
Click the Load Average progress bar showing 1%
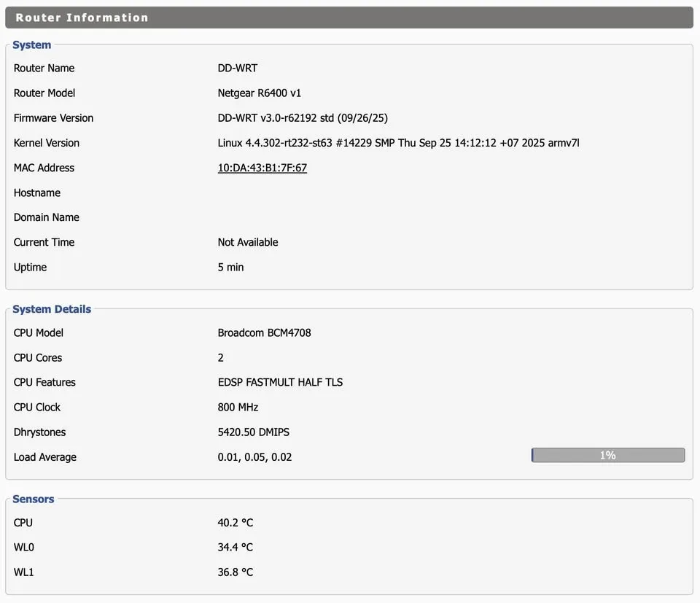point(607,454)
